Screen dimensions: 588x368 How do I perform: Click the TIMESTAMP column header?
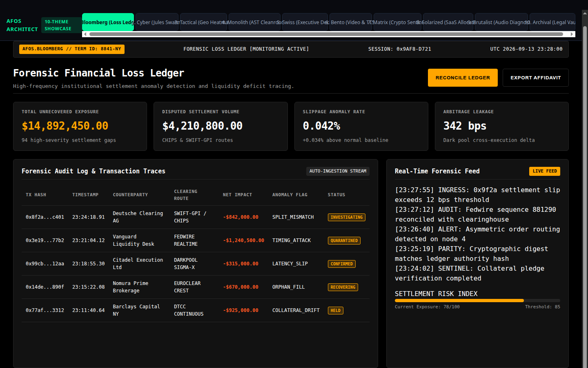point(85,195)
